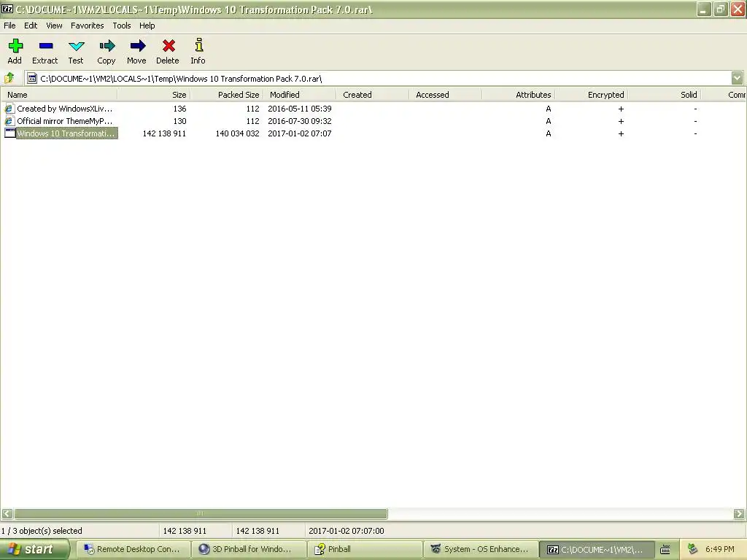Click the red Delete icon
Viewport: 747px width, 560px height.
point(169,46)
